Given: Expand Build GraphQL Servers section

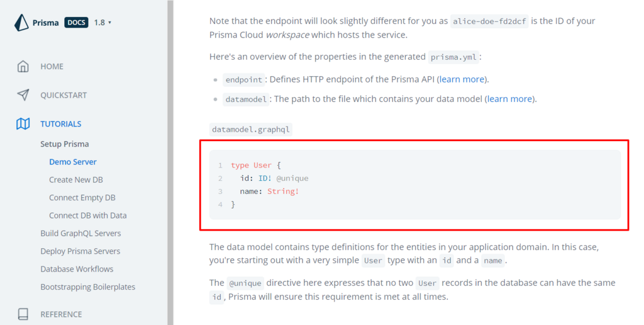Looking at the screenshot, I should coord(80,233).
